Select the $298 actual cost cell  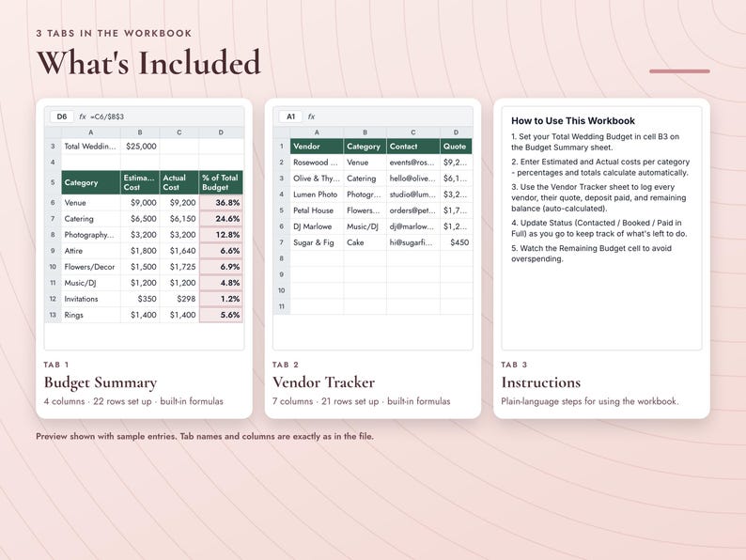point(179,299)
